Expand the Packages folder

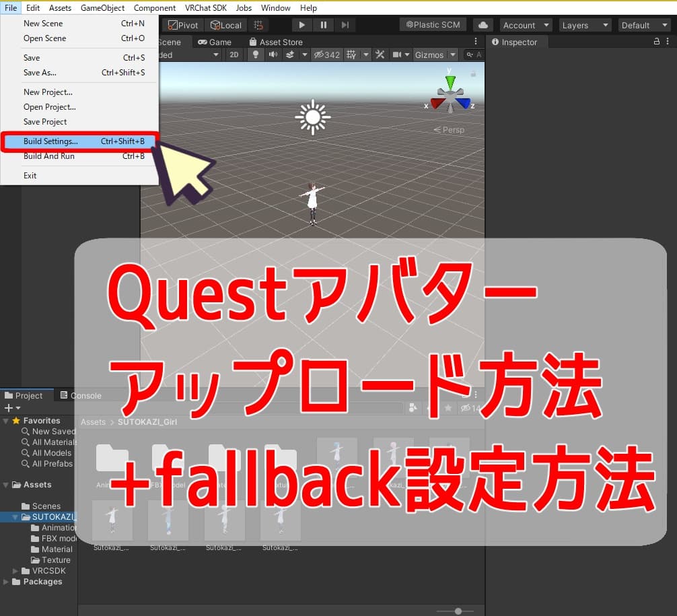tap(5, 582)
